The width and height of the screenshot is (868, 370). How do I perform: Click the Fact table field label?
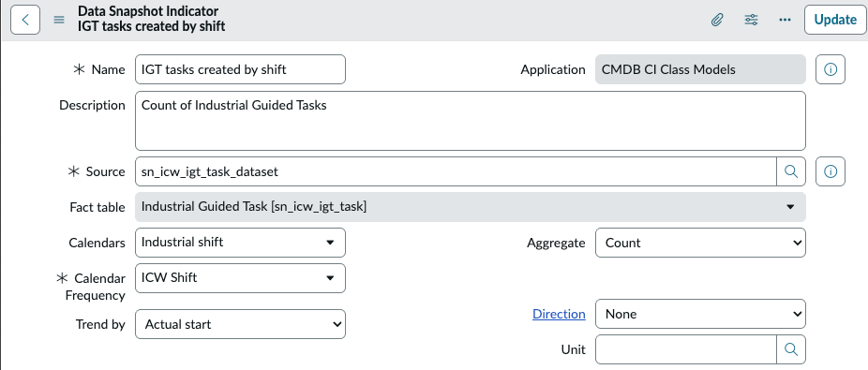(97, 207)
